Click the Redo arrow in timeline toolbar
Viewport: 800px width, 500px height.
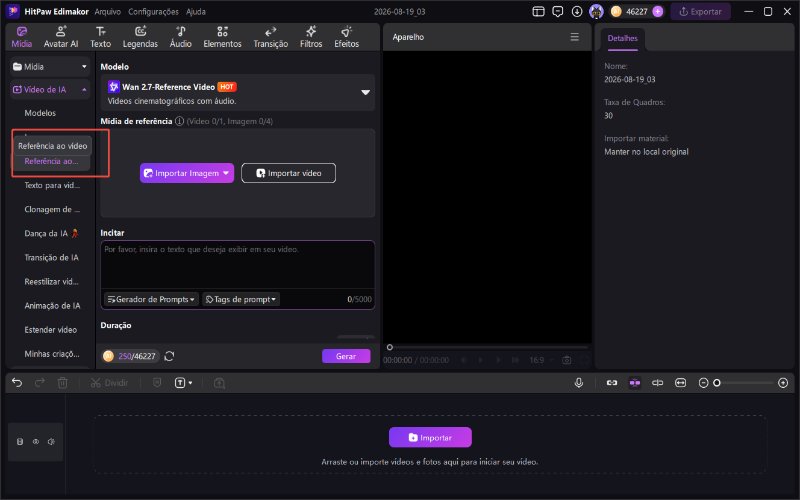tap(39, 383)
